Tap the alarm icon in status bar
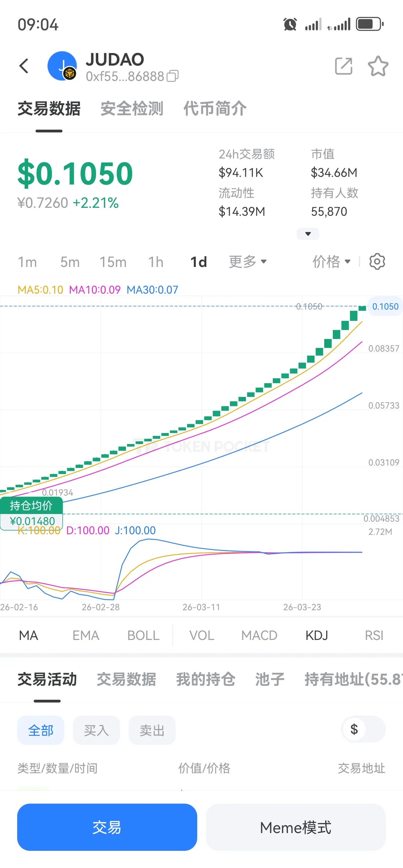 (x=290, y=24)
